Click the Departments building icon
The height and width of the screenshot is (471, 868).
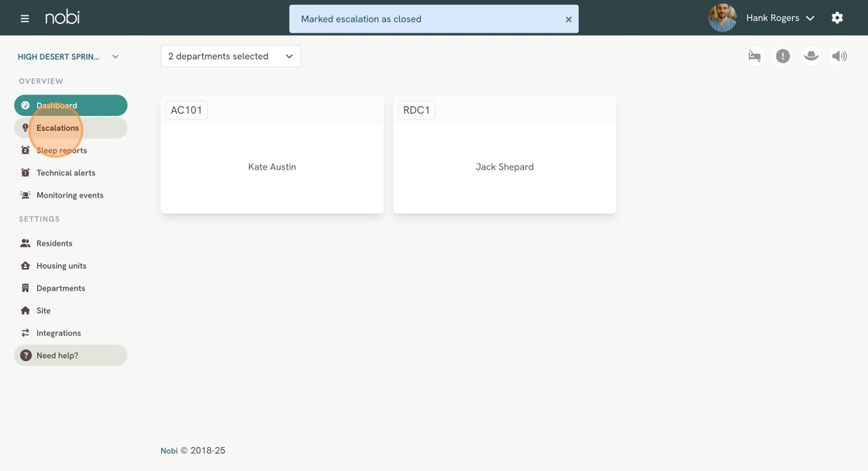[x=26, y=288]
